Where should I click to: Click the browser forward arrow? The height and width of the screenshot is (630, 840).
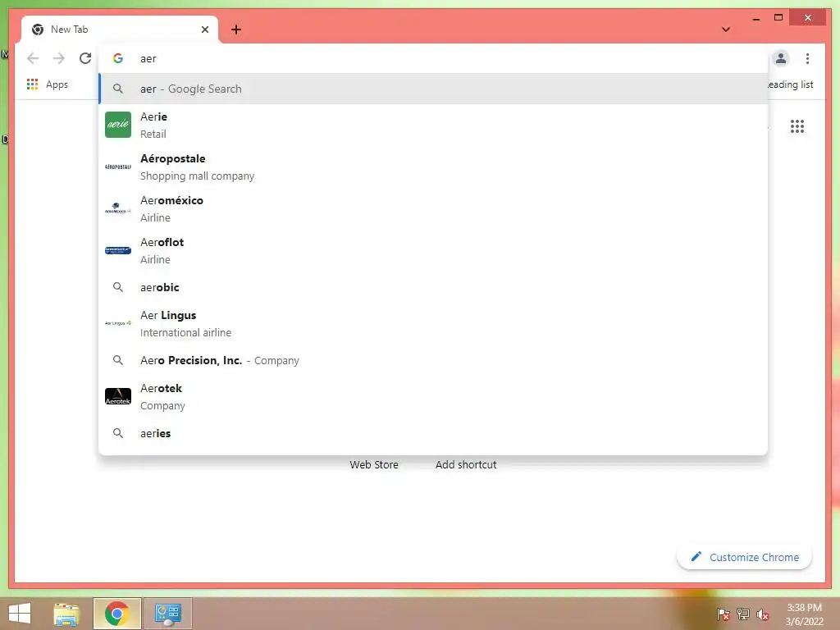pyautogui.click(x=59, y=58)
